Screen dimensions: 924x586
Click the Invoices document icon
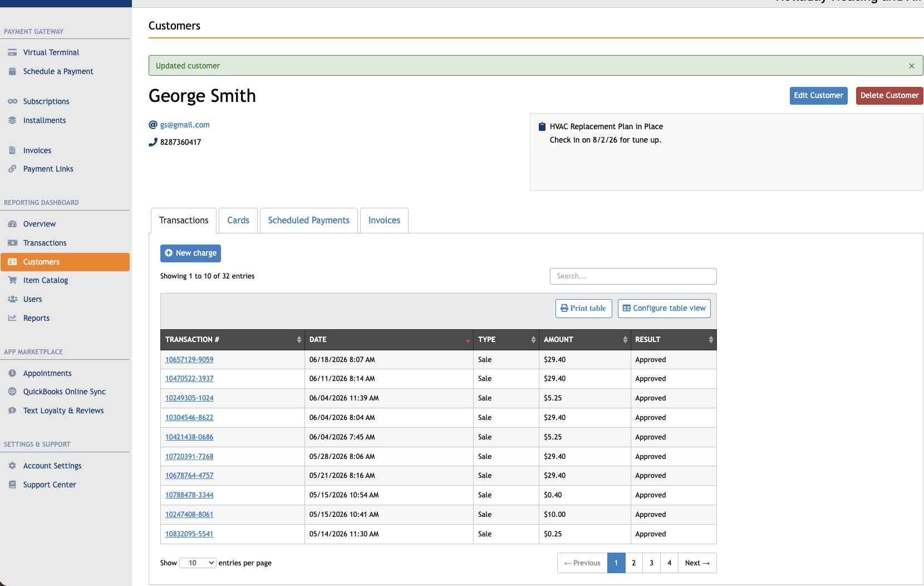tap(12, 150)
